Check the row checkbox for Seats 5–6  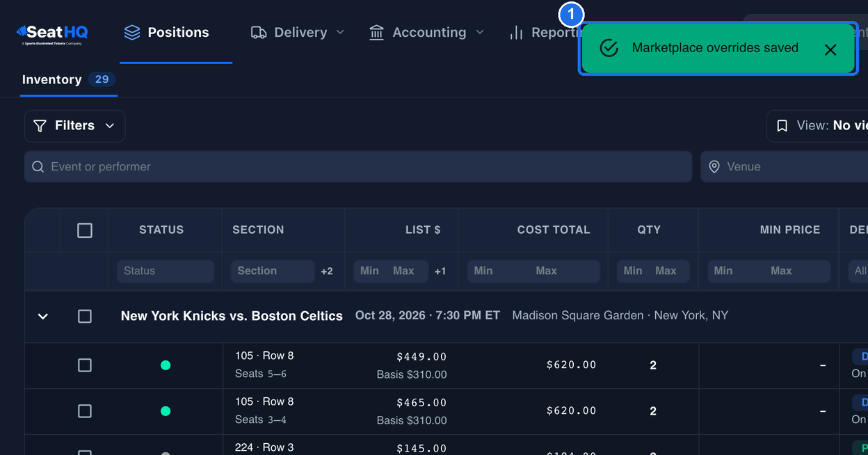click(85, 365)
